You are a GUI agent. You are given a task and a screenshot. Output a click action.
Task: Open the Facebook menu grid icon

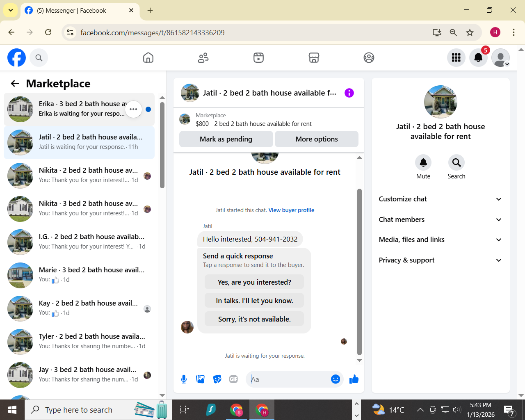point(456,58)
